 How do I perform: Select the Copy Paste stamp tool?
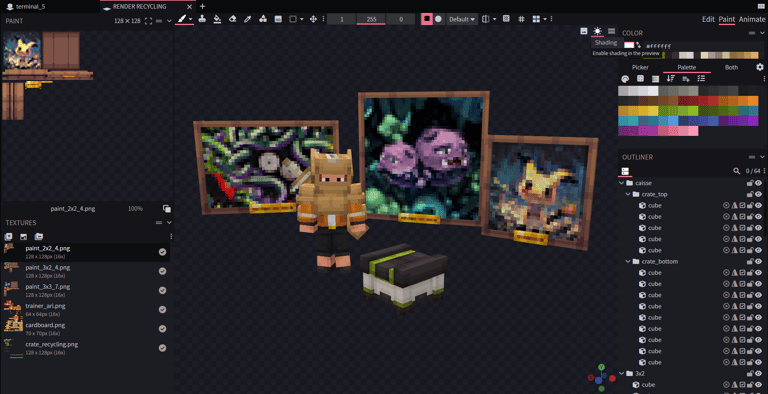pos(202,19)
